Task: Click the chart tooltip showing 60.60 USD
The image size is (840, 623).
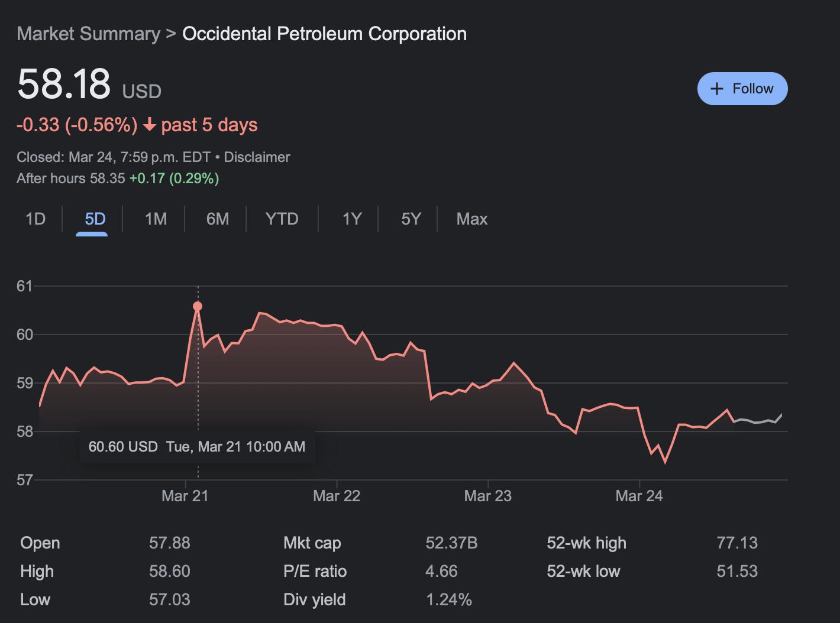Action: click(197, 446)
